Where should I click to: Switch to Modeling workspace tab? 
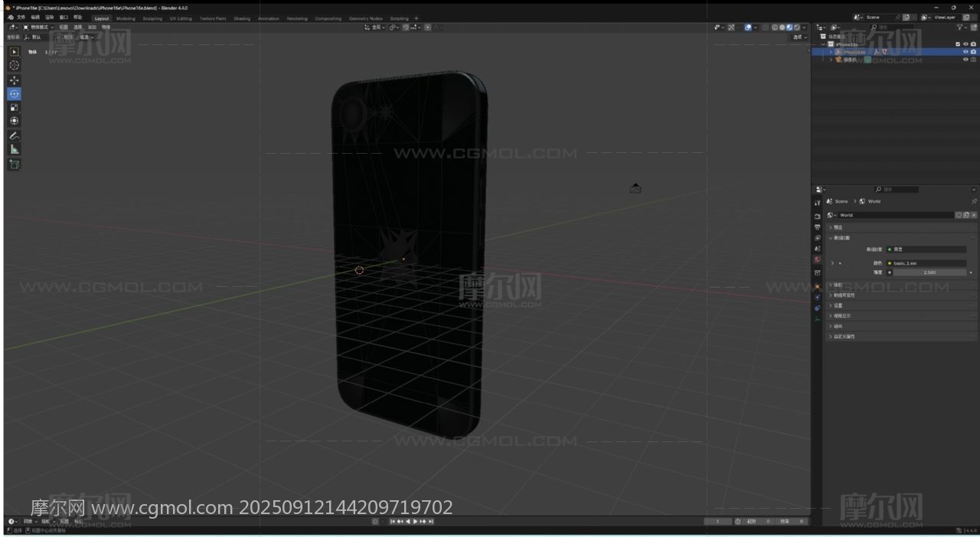coord(126,18)
